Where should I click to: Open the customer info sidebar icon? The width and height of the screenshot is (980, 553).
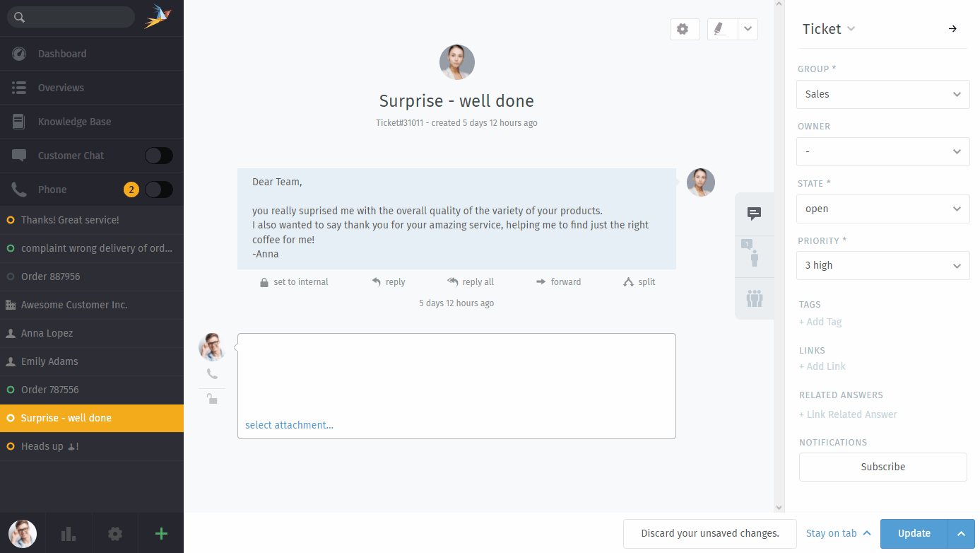point(754,255)
